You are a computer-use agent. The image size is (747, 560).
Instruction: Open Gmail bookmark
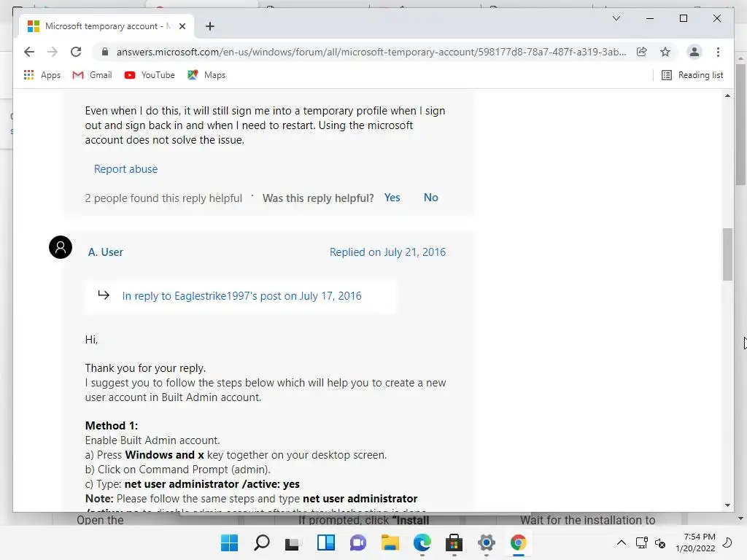point(92,75)
